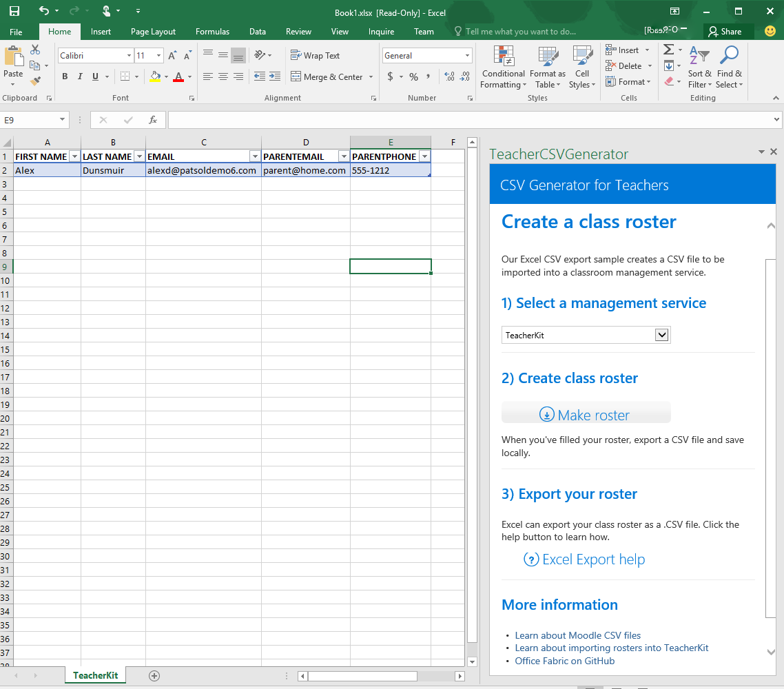784x689 pixels.
Task: Select the TeacherKit sheet tab
Action: 96,675
